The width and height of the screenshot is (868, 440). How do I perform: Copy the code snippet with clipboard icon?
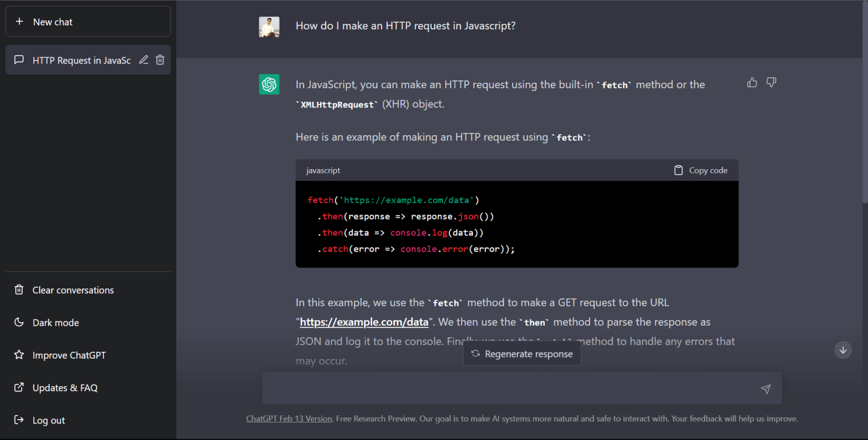678,170
